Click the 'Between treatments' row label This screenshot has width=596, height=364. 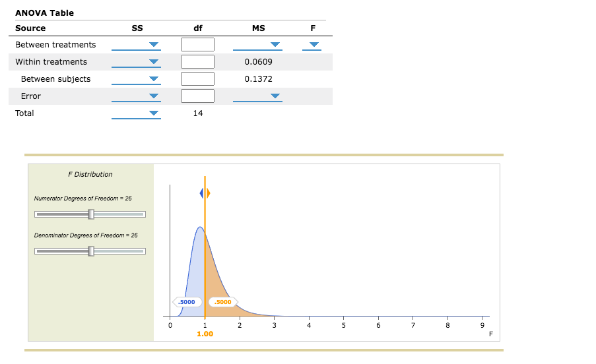(55, 45)
